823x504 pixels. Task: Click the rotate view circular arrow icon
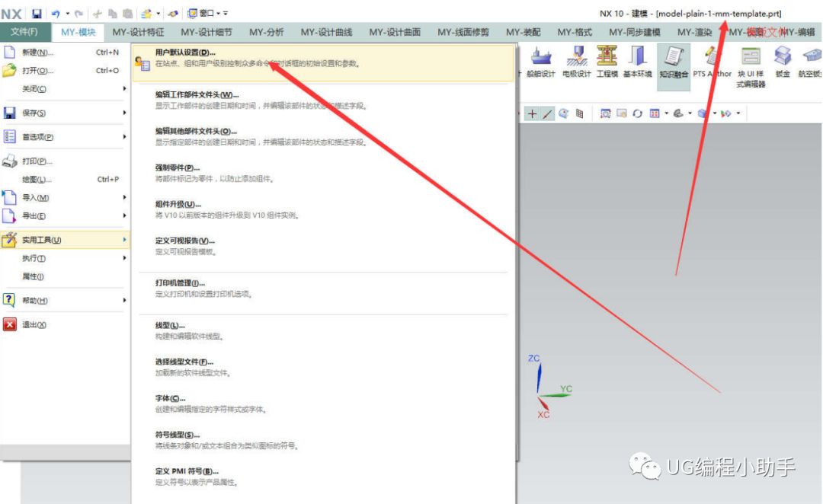click(x=637, y=113)
